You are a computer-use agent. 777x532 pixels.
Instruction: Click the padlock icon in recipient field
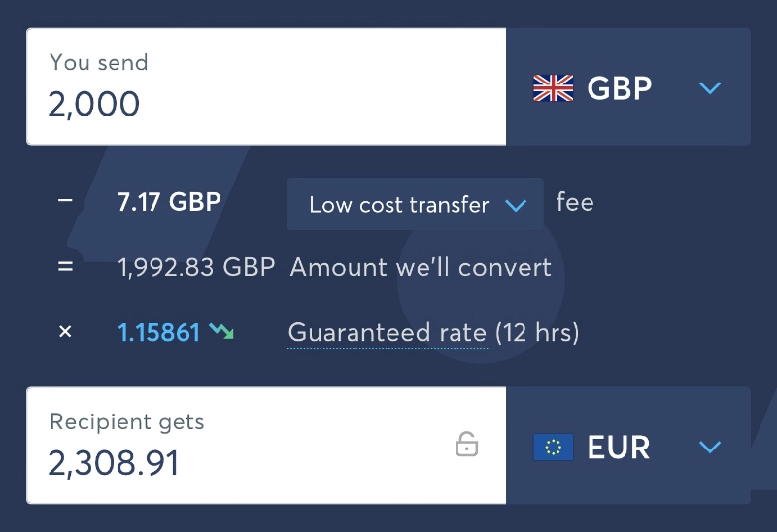(x=467, y=445)
